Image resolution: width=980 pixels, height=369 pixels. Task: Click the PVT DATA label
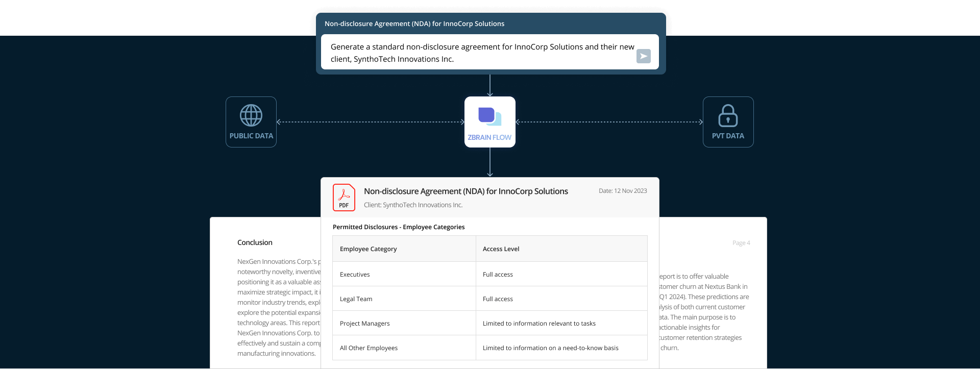click(728, 136)
